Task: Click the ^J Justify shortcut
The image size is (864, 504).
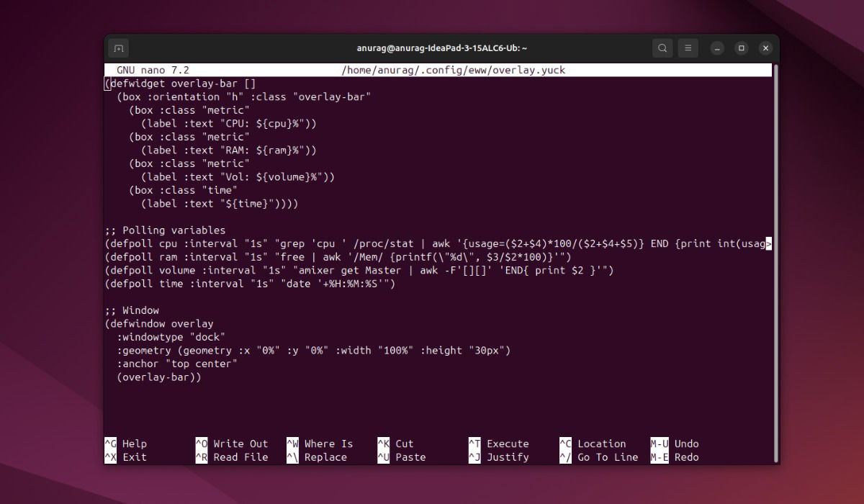Action: pos(499,457)
